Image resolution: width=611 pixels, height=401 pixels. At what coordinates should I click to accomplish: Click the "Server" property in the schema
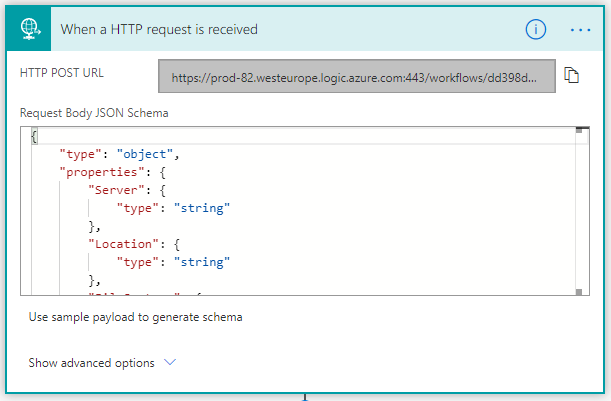(x=117, y=190)
